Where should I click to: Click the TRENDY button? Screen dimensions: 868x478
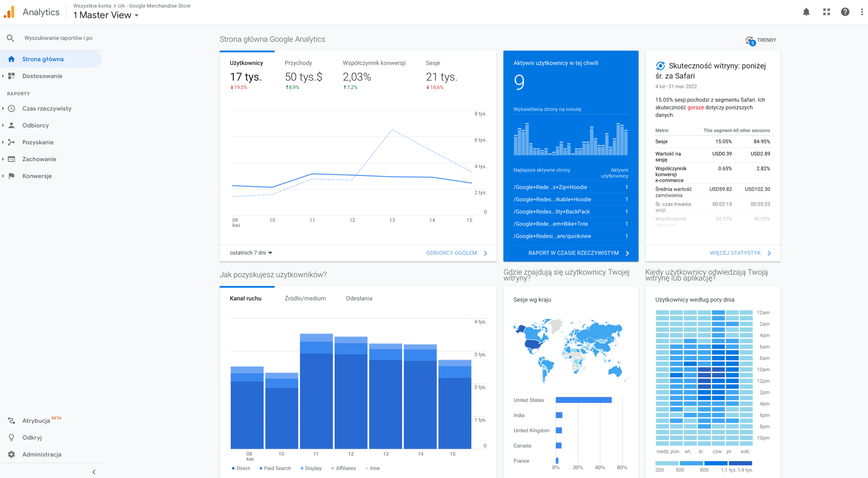point(761,40)
